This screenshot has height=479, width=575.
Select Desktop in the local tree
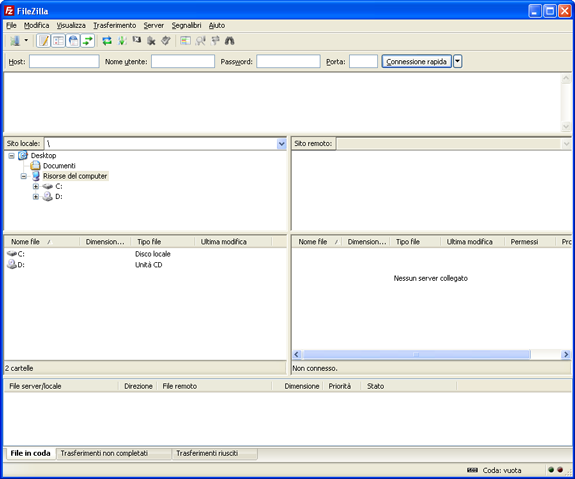pos(43,156)
